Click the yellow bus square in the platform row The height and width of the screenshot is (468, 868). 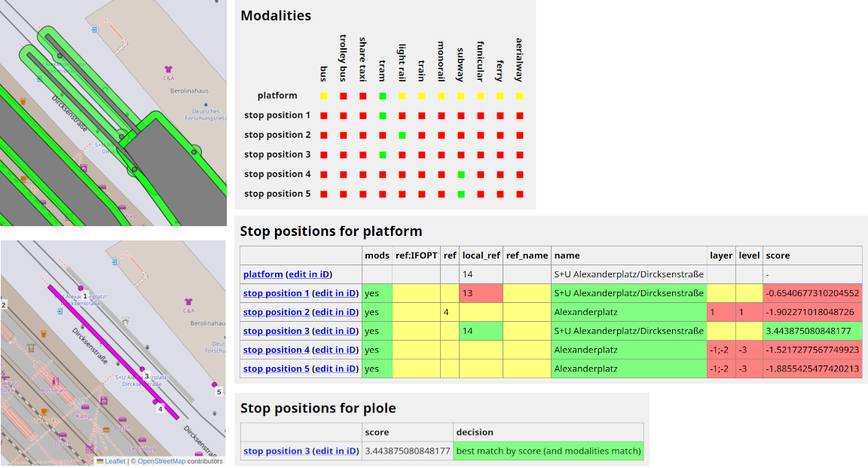(x=323, y=96)
